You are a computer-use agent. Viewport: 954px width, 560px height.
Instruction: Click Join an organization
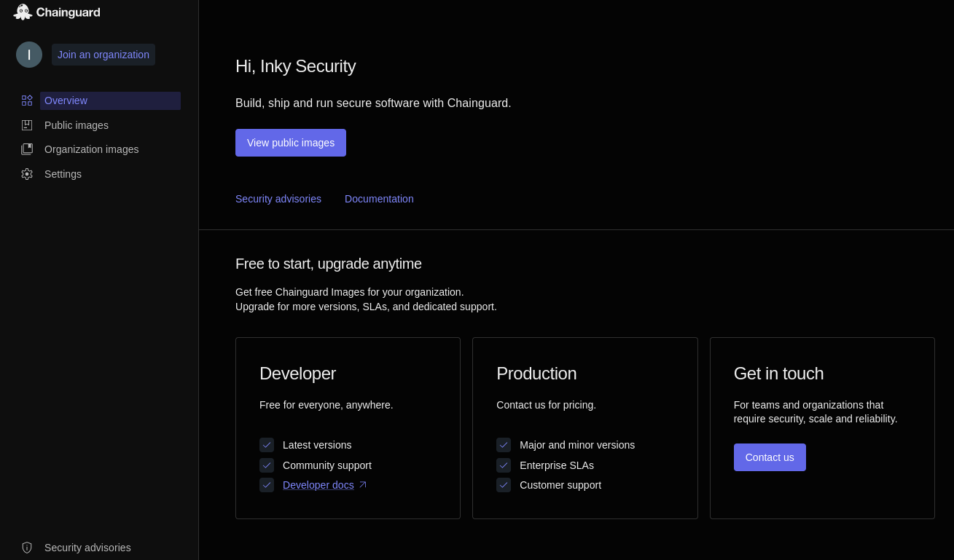click(103, 55)
